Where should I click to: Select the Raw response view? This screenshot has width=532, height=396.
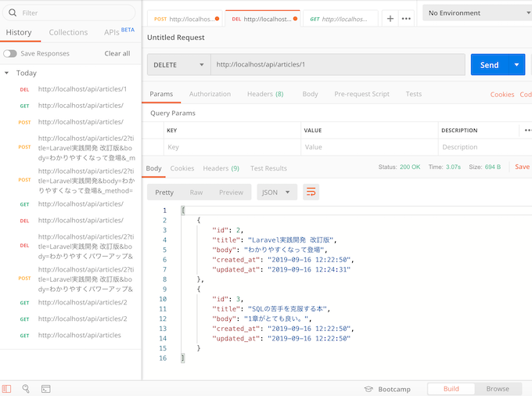[196, 193]
